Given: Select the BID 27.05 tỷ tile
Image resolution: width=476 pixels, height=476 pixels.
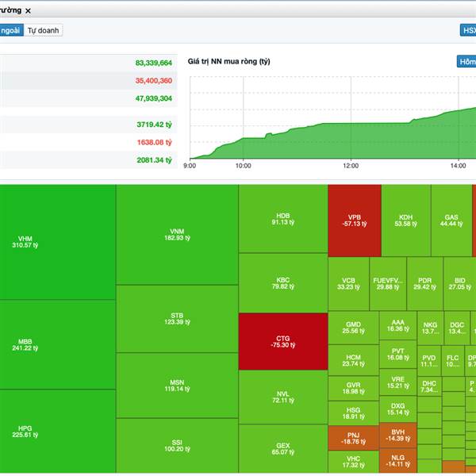Looking at the screenshot, I should (459, 284).
